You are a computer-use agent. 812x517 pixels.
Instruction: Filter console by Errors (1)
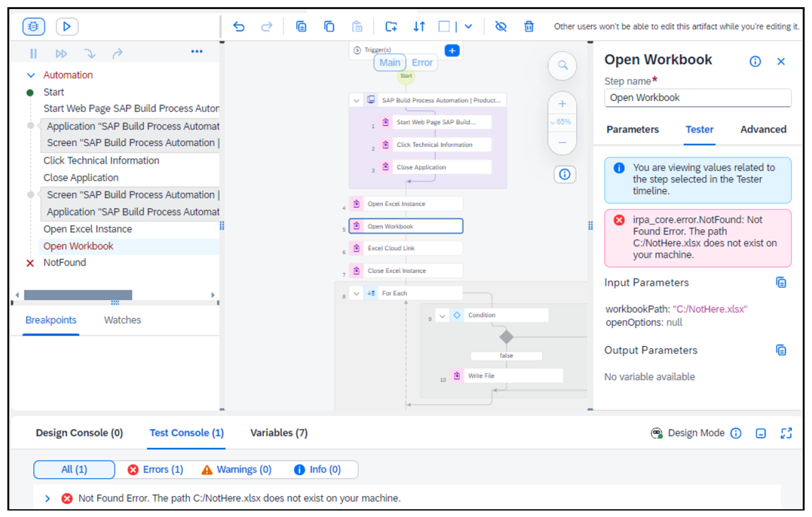click(x=156, y=469)
